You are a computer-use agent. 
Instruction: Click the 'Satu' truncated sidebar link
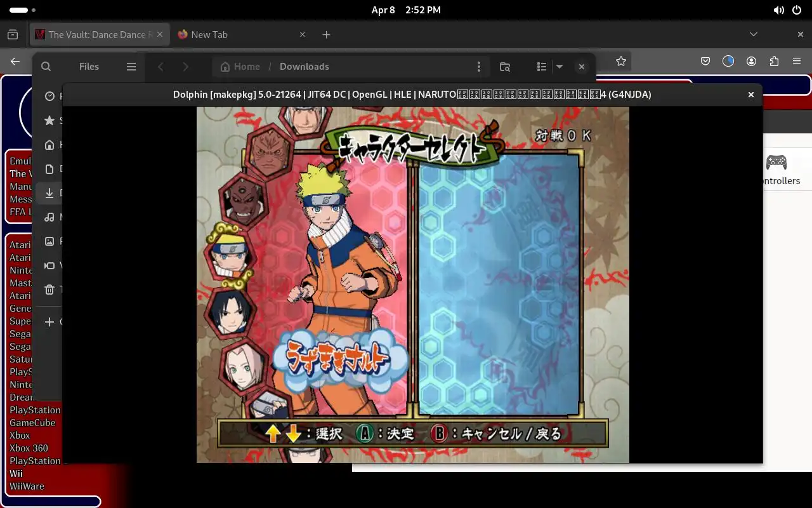(20, 359)
